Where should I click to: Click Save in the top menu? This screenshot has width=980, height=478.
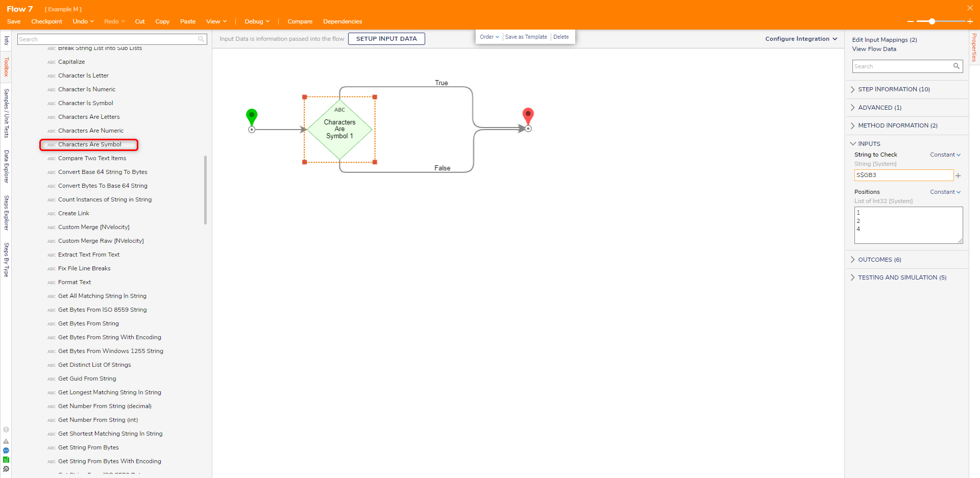coord(14,21)
